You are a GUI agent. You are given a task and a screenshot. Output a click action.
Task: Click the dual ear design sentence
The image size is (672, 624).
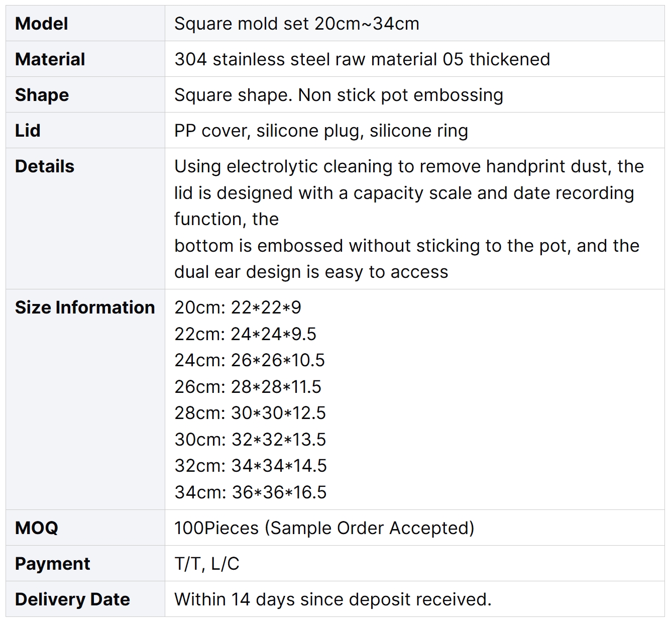click(x=311, y=272)
